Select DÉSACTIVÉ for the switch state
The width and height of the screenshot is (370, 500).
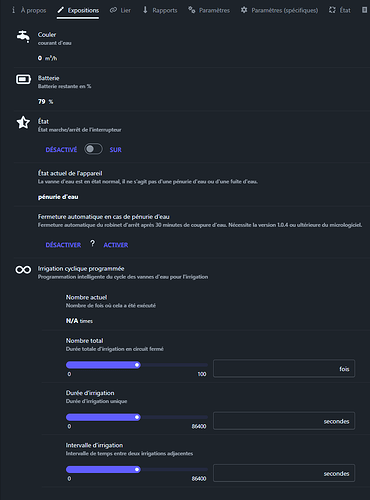pyautogui.click(x=61, y=150)
